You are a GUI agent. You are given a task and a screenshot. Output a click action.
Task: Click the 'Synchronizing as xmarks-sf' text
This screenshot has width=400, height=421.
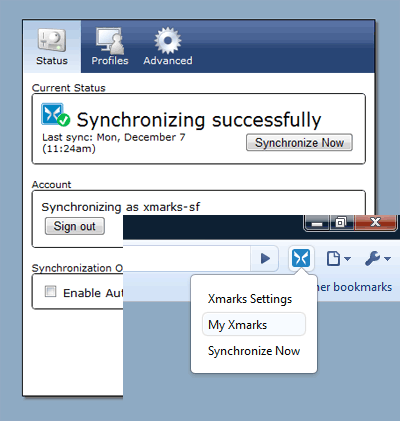(x=121, y=207)
